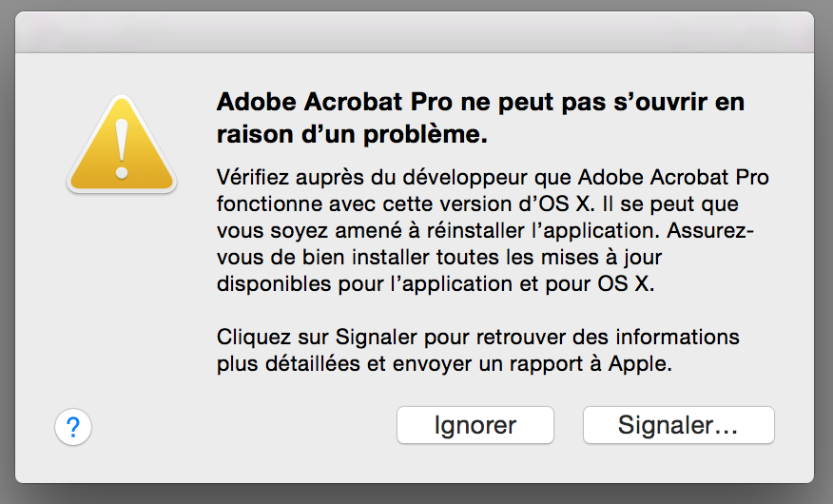The width and height of the screenshot is (833, 504).
Task: Click the word "Assurez-" at the line end
Action: [x=710, y=230]
